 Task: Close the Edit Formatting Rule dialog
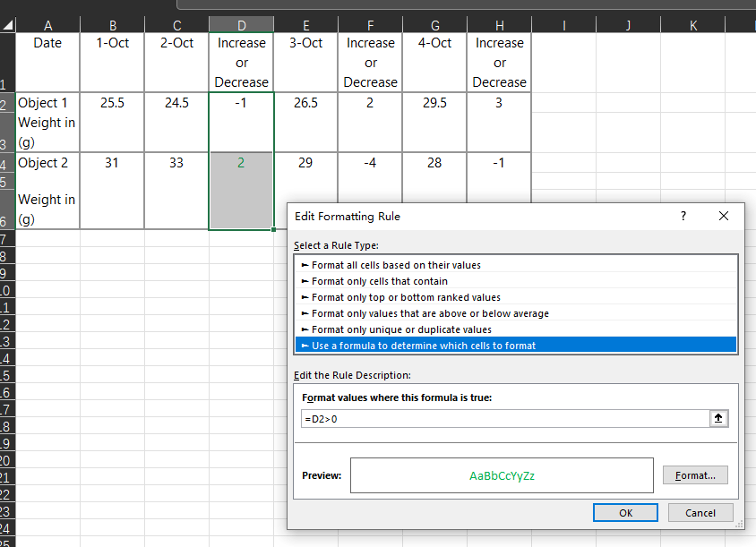pos(724,216)
